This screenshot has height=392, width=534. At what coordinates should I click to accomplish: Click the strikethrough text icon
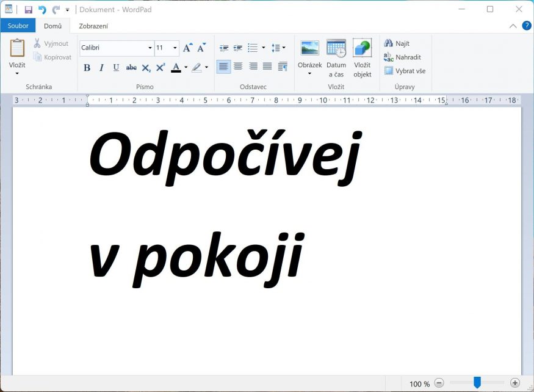tap(131, 68)
